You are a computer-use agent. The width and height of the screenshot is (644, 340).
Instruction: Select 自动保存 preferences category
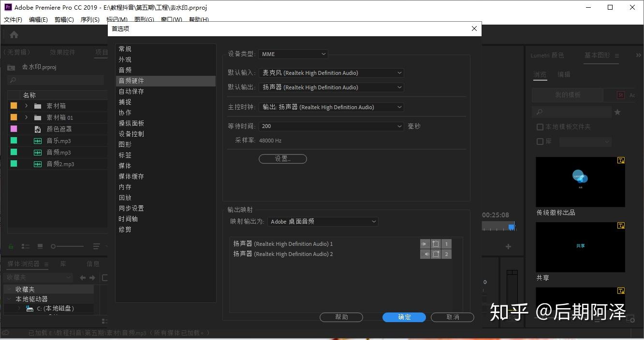click(x=132, y=91)
